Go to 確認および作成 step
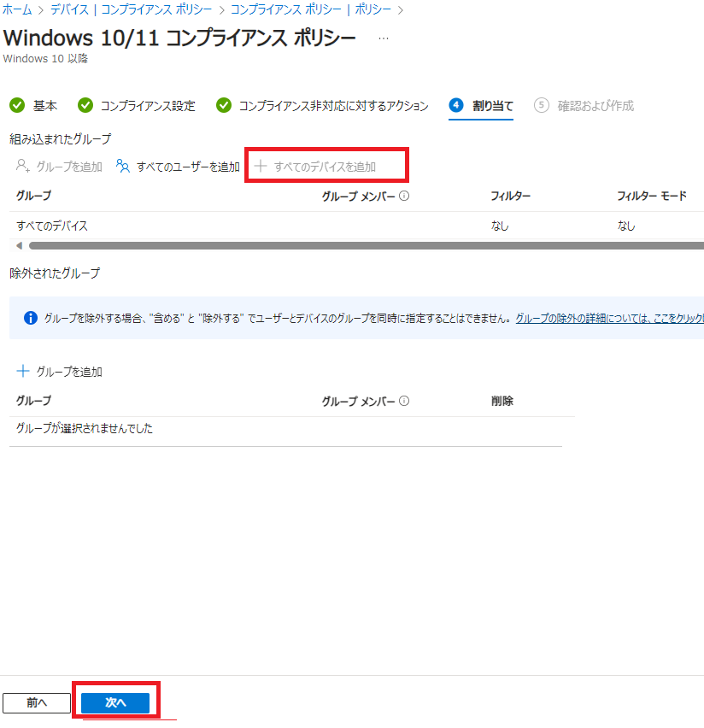Viewport: 704px width, 728px height. [595, 106]
